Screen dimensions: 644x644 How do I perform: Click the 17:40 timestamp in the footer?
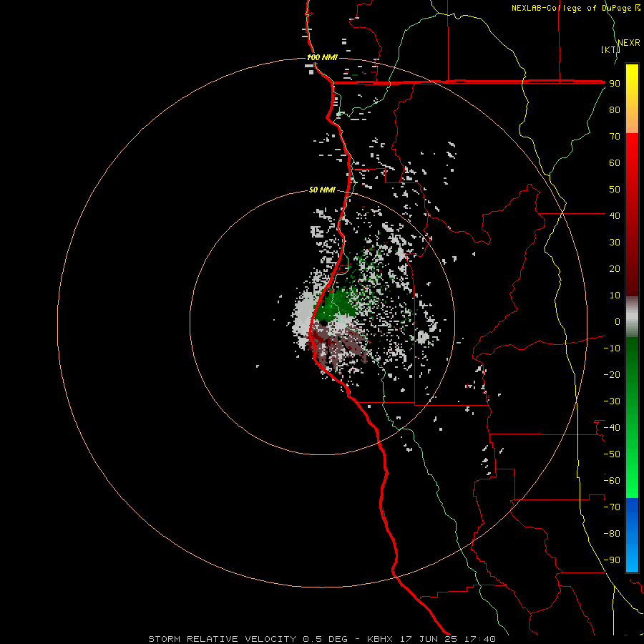point(480,639)
